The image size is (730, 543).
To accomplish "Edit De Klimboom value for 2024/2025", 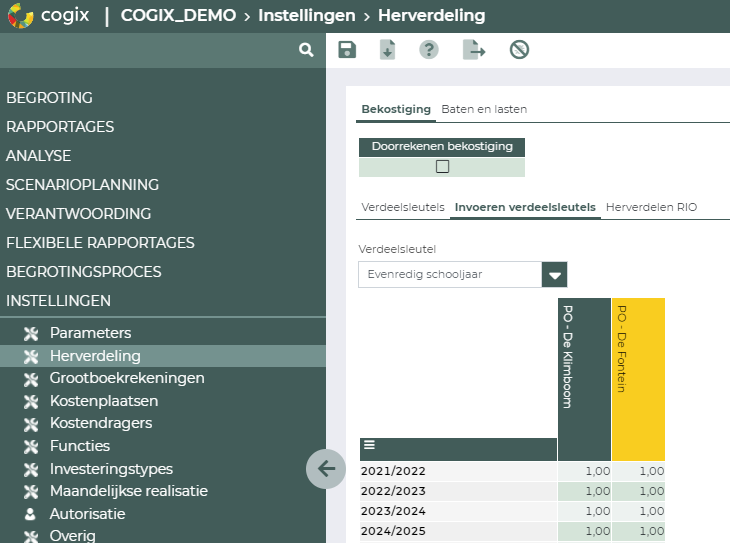I will (584, 531).
